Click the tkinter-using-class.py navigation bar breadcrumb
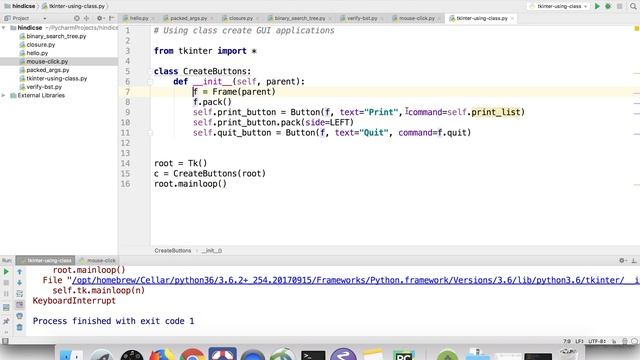 tap(73, 6)
